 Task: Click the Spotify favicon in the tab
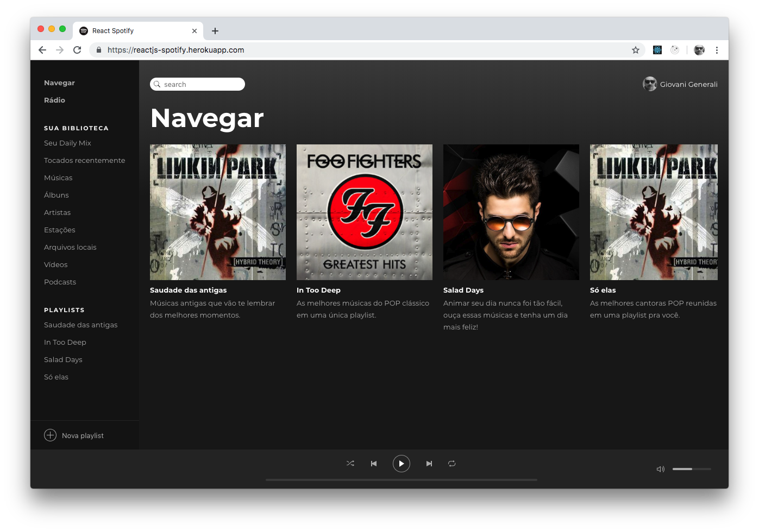[x=84, y=31]
